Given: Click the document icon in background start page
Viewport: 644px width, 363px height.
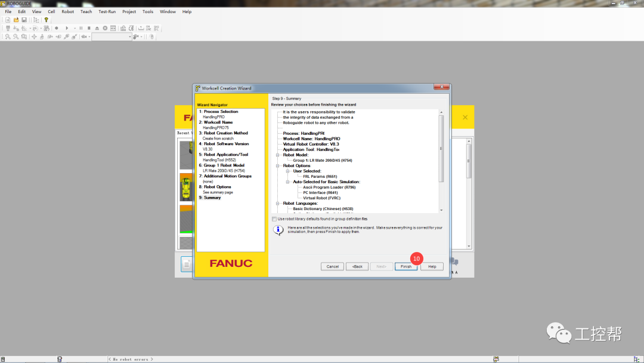Looking at the screenshot, I should point(186,264).
